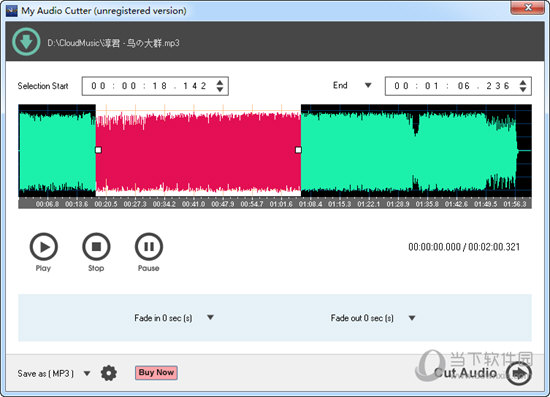Expand the Fade in seconds dropdown
Image resolution: width=550 pixels, height=397 pixels.
pos(210,317)
